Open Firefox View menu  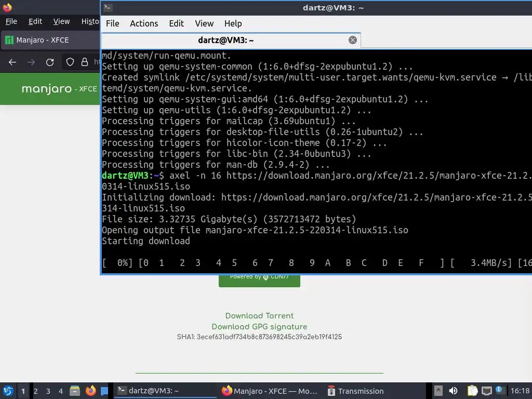(61, 21)
